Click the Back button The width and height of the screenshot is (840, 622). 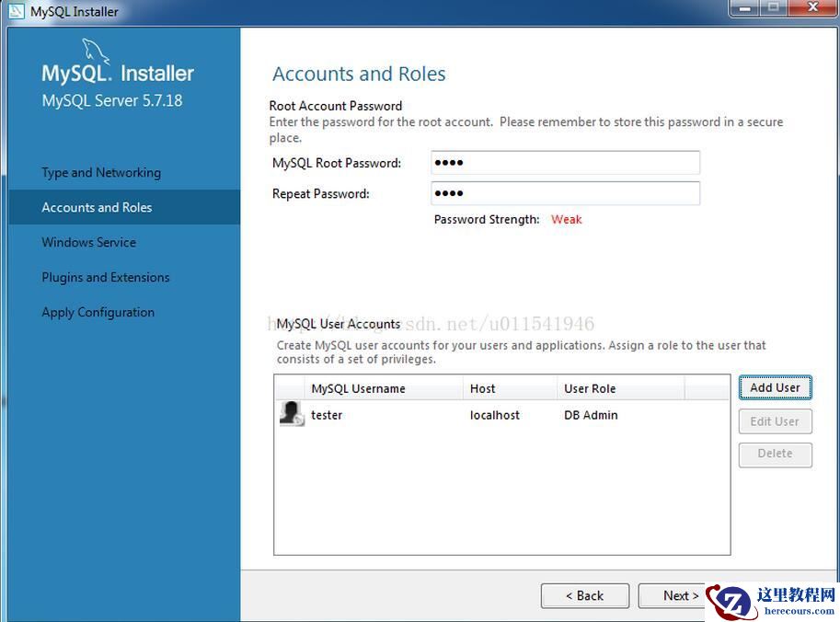[x=584, y=595]
